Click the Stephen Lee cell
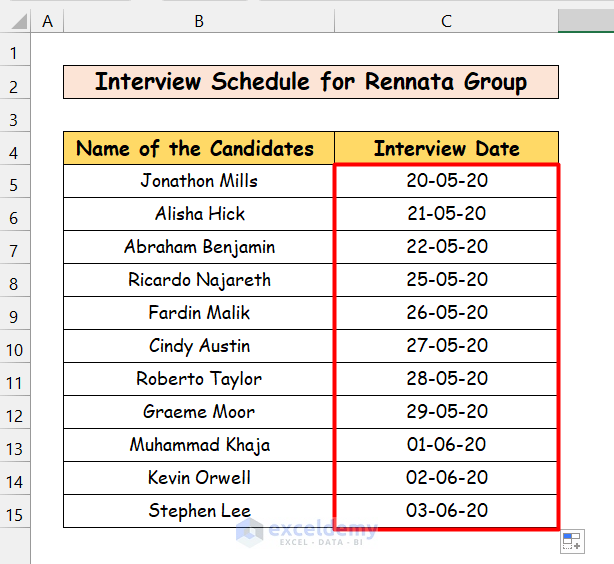 [x=199, y=511]
